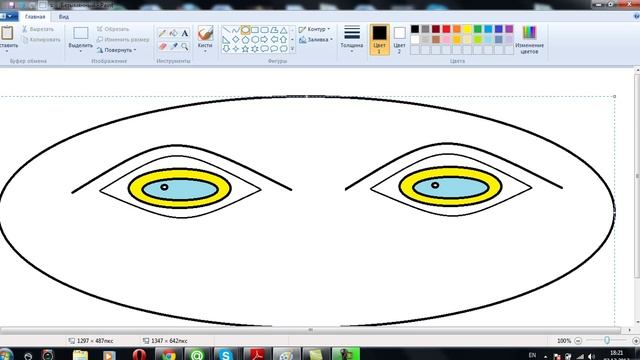
Task: Select the Eraser tool
Action: click(x=162, y=46)
